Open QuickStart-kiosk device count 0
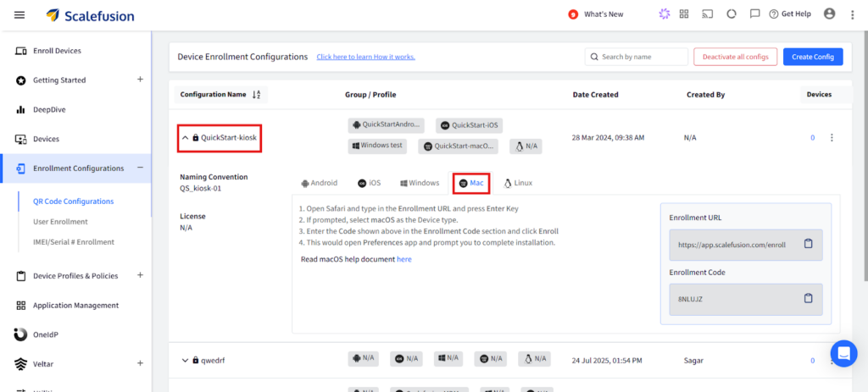The image size is (868, 392). [x=813, y=138]
